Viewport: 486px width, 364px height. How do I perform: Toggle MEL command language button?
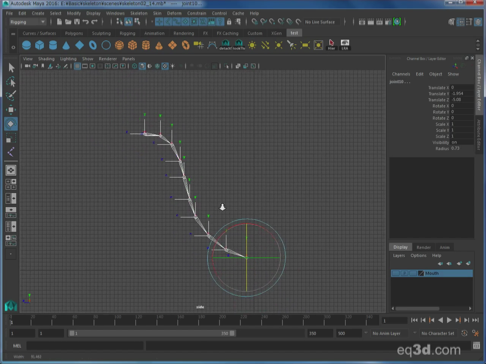pyautogui.click(x=17, y=346)
